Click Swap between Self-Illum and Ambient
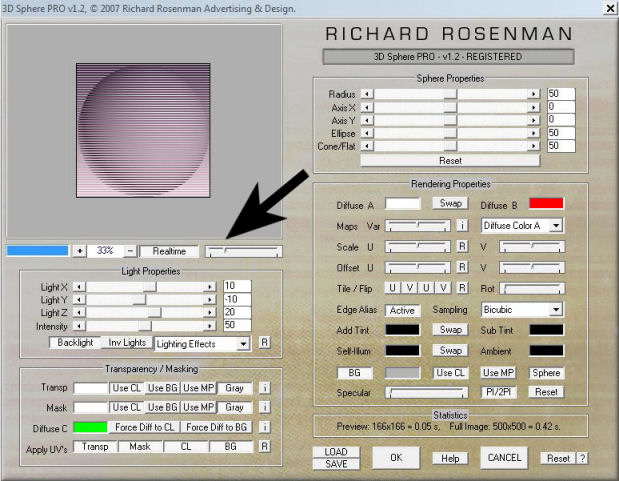The image size is (619, 481). click(x=450, y=350)
